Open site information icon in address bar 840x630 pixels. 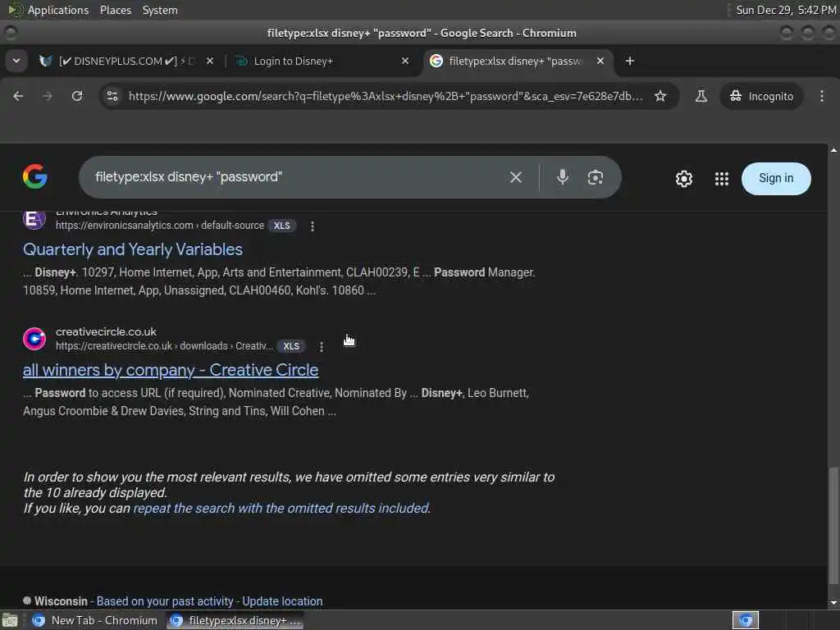coord(112,96)
